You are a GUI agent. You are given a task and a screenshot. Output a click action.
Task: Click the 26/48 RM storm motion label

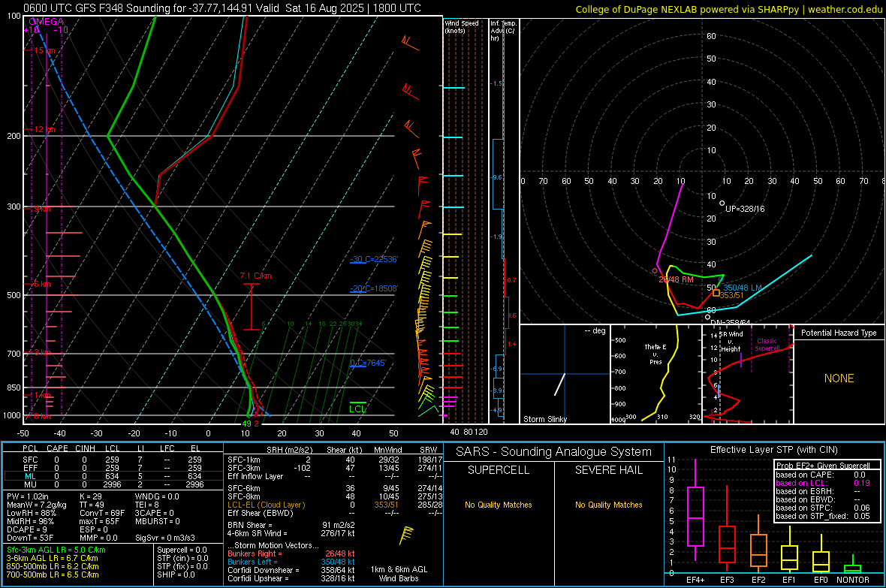(x=677, y=280)
